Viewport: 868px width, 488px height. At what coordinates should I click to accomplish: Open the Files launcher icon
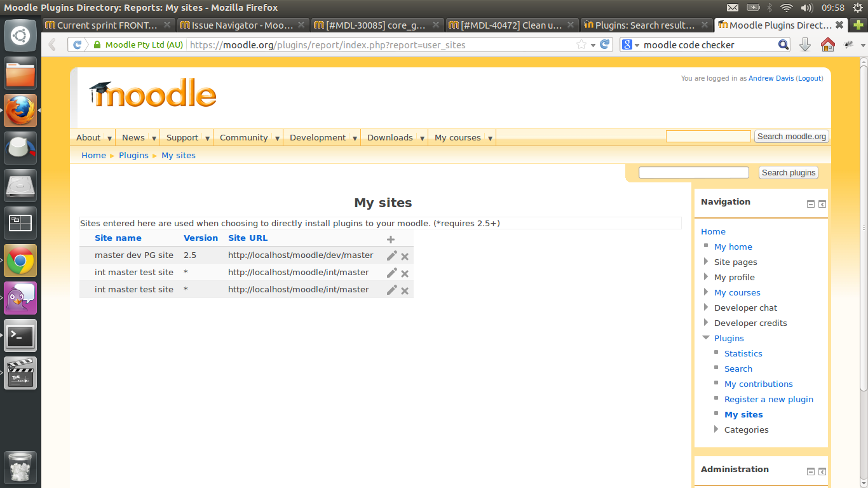pos(20,73)
